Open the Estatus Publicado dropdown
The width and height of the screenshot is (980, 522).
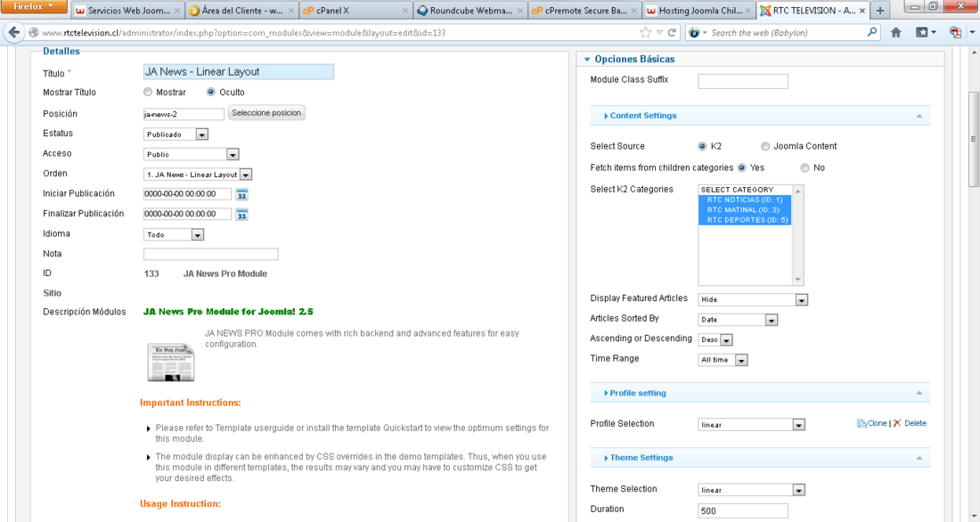click(176, 135)
